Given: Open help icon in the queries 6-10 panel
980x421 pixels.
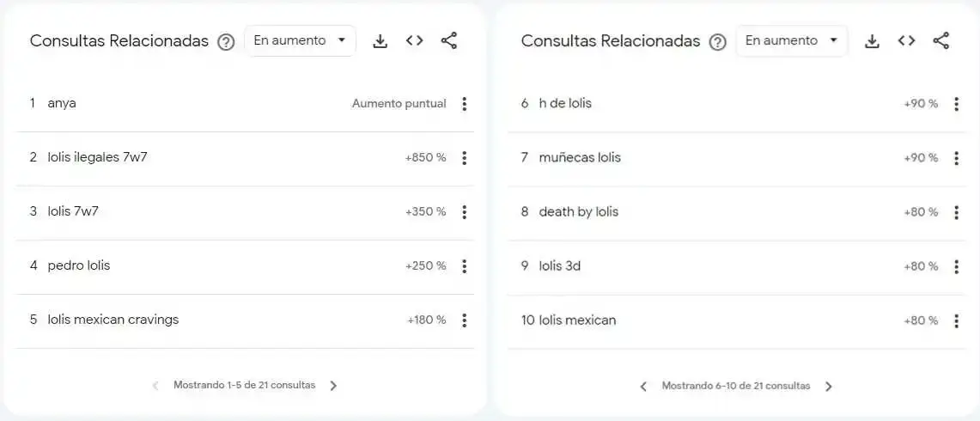Looking at the screenshot, I should pyautogui.click(x=717, y=42).
